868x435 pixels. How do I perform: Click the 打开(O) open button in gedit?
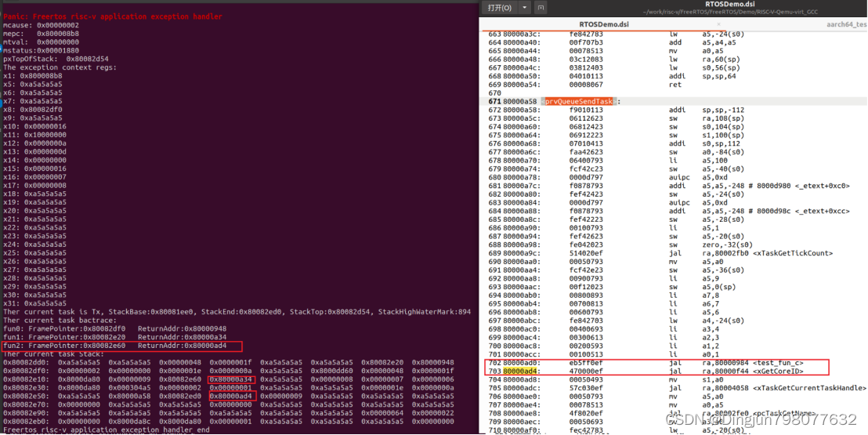click(500, 8)
